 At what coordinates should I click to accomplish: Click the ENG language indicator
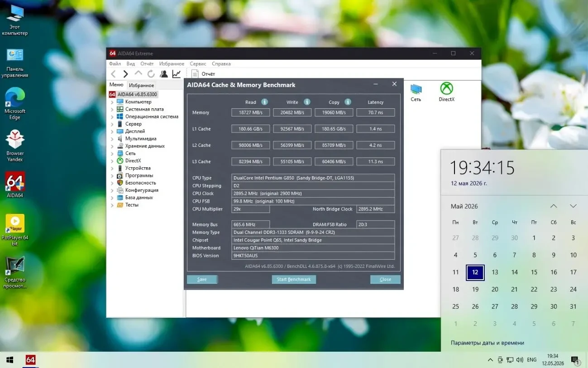[x=532, y=360]
